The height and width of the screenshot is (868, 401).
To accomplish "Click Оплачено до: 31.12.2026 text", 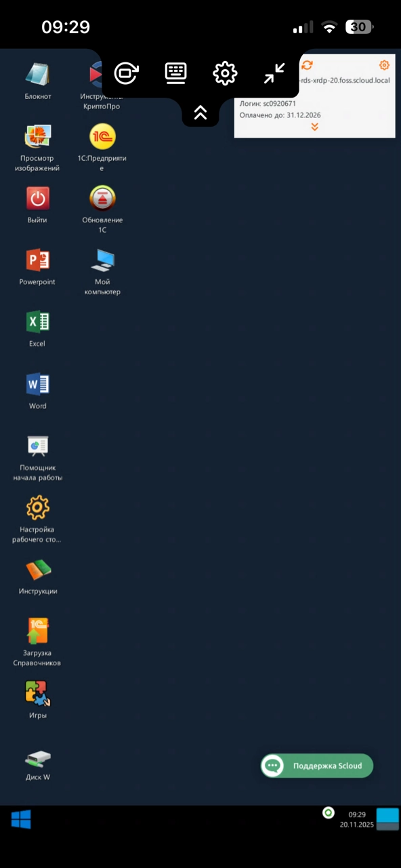I will (280, 115).
